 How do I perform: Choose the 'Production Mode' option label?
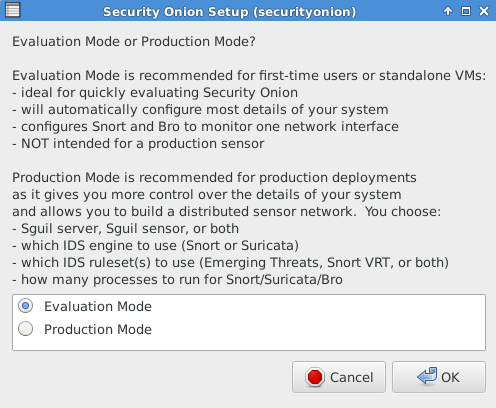[98, 329]
